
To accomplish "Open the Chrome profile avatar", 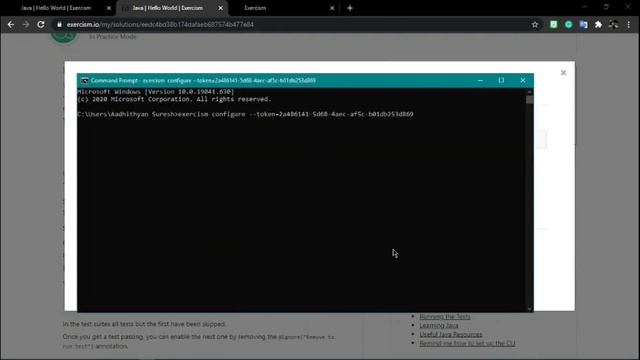I will click(613, 24).
